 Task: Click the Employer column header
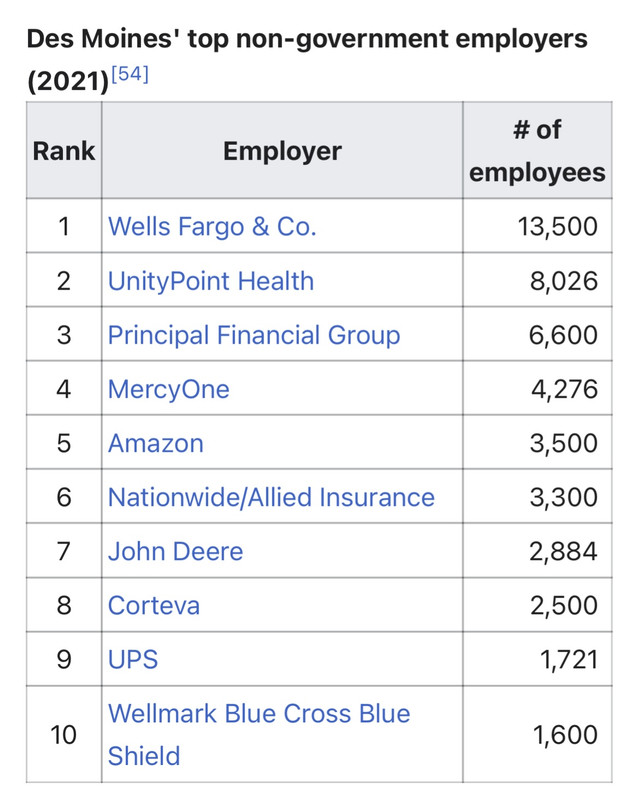coord(282,151)
